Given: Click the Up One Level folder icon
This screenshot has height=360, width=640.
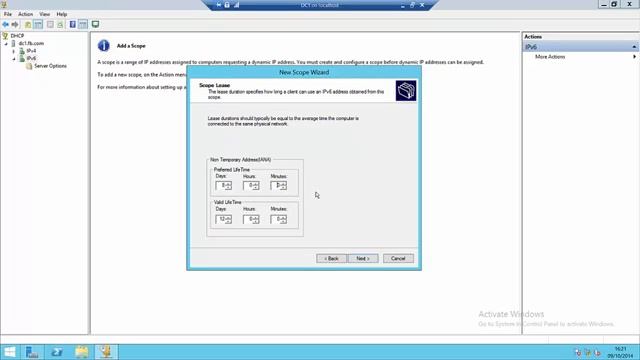Looking at the screenshot, I should click(x=28, y=24).
